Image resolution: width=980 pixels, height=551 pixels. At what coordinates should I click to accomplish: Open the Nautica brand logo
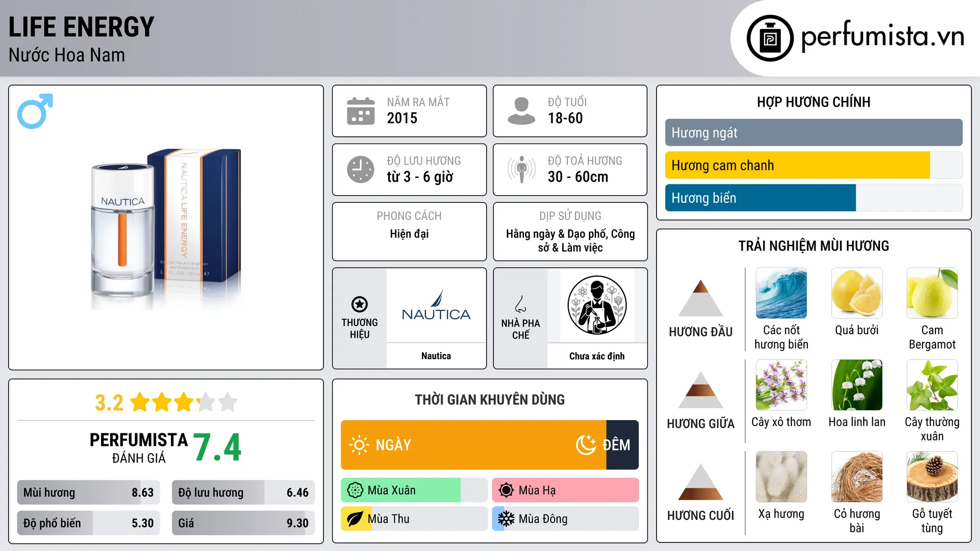(436, 305)
